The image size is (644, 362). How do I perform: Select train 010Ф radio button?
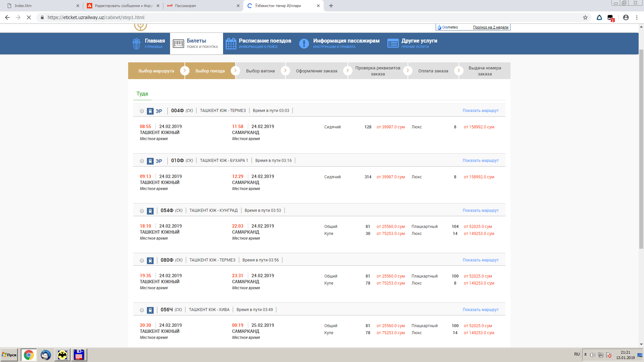point(142,161)
